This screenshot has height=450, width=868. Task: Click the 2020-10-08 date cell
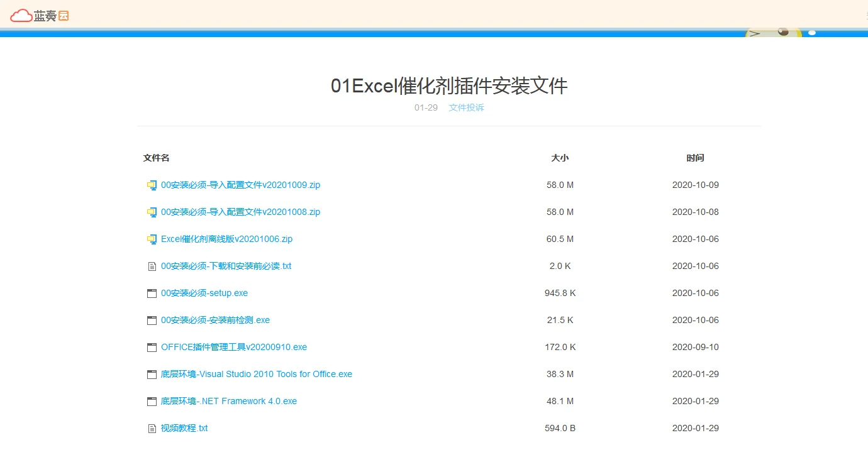(696, 212)
